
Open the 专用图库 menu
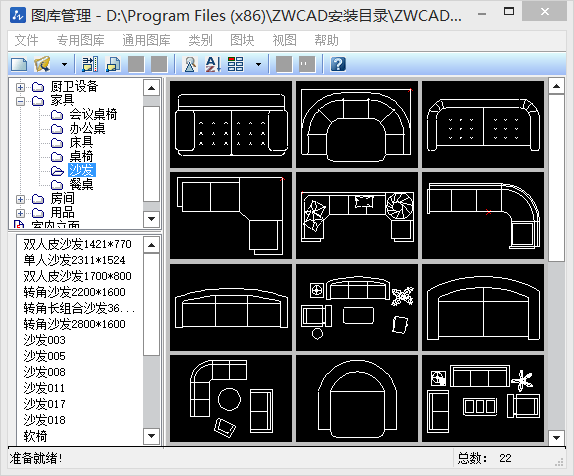[x=81, y=40]
